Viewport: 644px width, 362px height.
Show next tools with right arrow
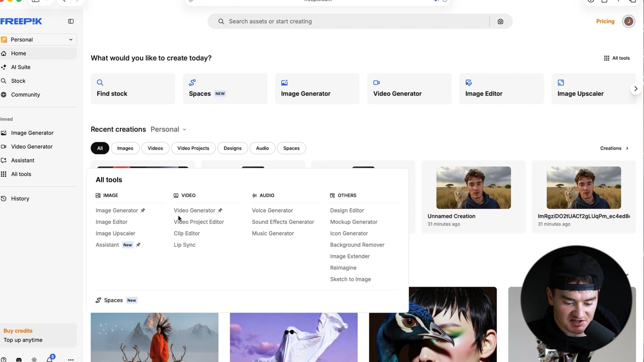(635, 88)
